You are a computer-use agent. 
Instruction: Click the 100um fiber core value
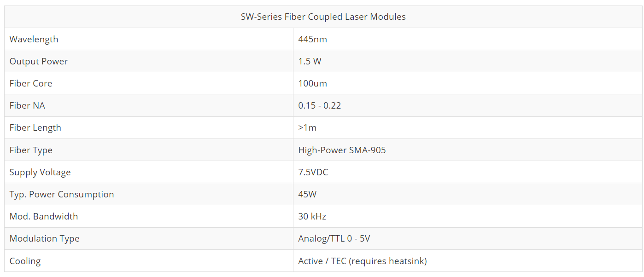[x=312, y=83]
